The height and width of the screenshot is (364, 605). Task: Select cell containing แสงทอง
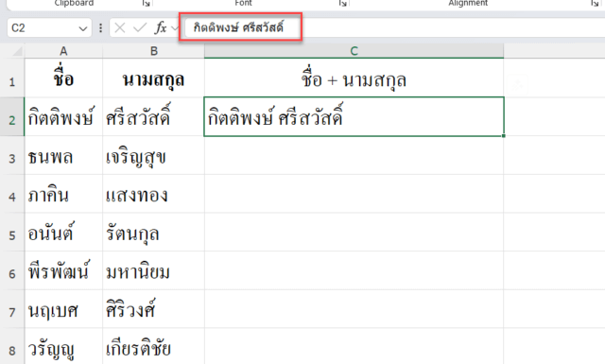point(153,194)
